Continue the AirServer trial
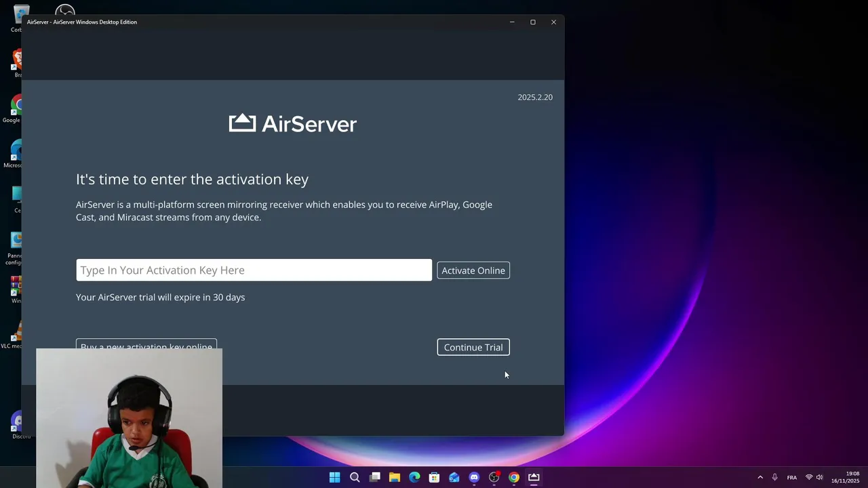The width and height of the screenshot is (868, 488). [473, 347]
